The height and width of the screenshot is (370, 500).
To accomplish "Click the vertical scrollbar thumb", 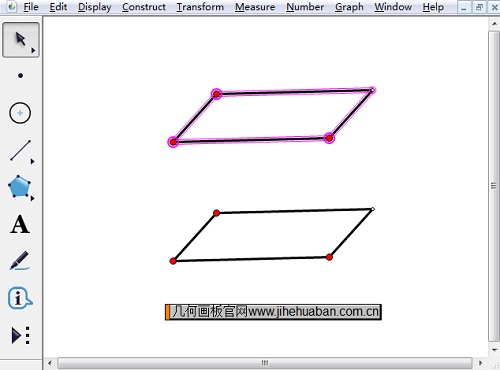I will (x=494, y=186).
